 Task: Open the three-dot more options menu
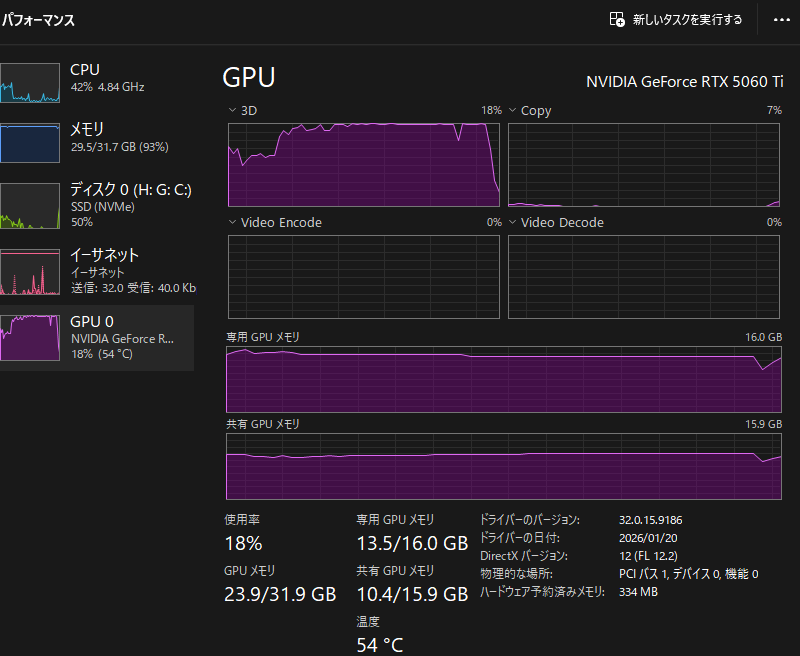(781, 20)
